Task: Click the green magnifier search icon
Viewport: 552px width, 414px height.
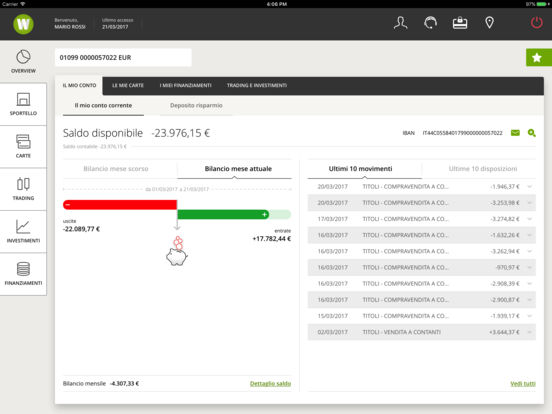Action: point(532,133)
